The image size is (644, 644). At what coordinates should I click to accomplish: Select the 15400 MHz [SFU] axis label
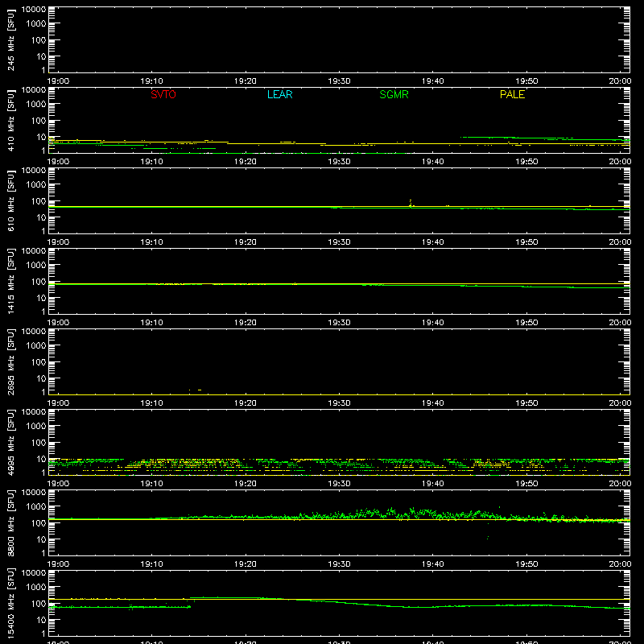tap(10, 603)
